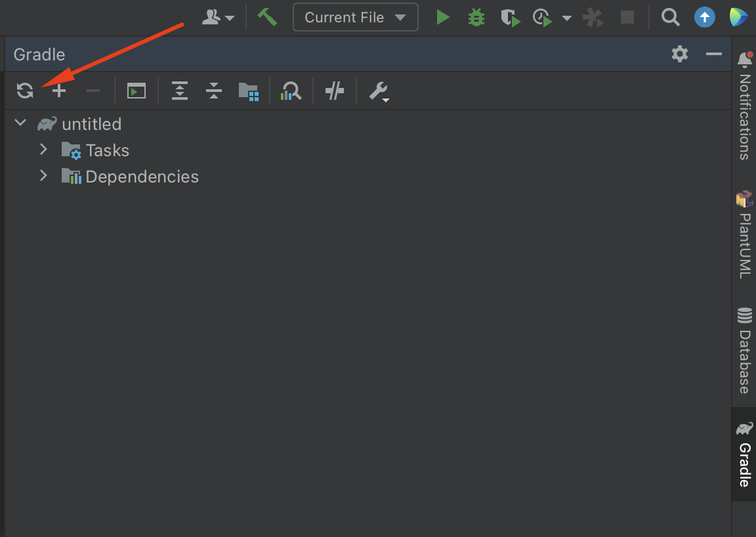This screenshot has height=537, width=756.
Task: Reload all Gradle projects
Action: [25, 91]
